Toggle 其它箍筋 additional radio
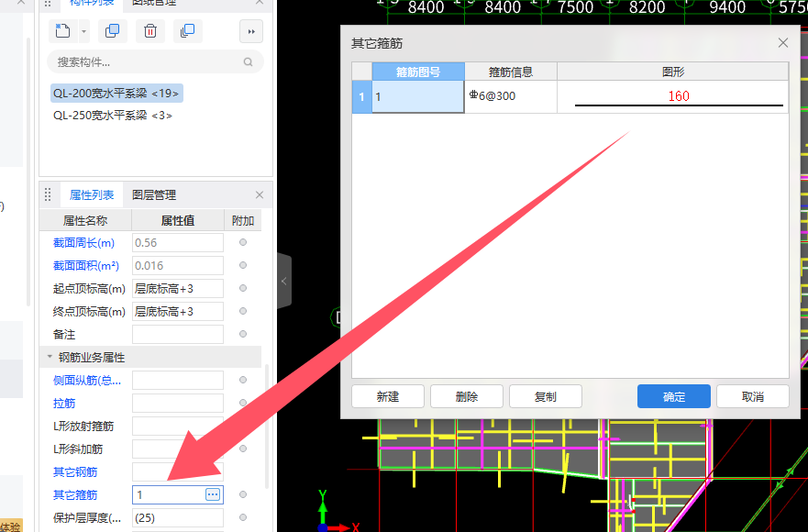This screenshot has width=808, height=532. pyautogui.click(x=243, y=494)
